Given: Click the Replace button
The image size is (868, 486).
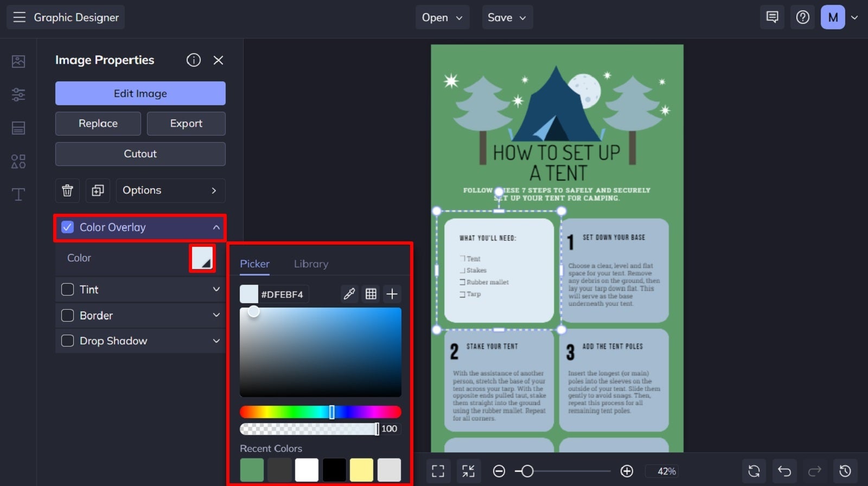Looking at the screenshot, I should click(98, 124).
